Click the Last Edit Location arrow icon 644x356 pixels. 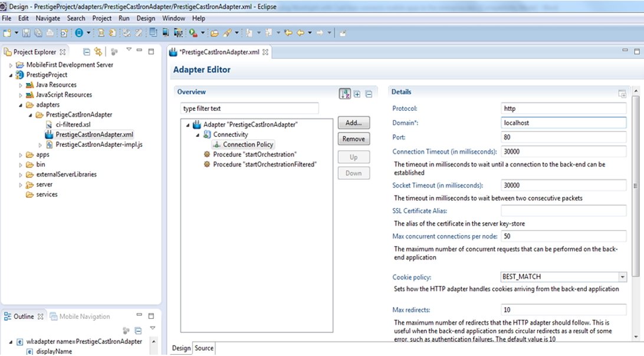point(288,33)
